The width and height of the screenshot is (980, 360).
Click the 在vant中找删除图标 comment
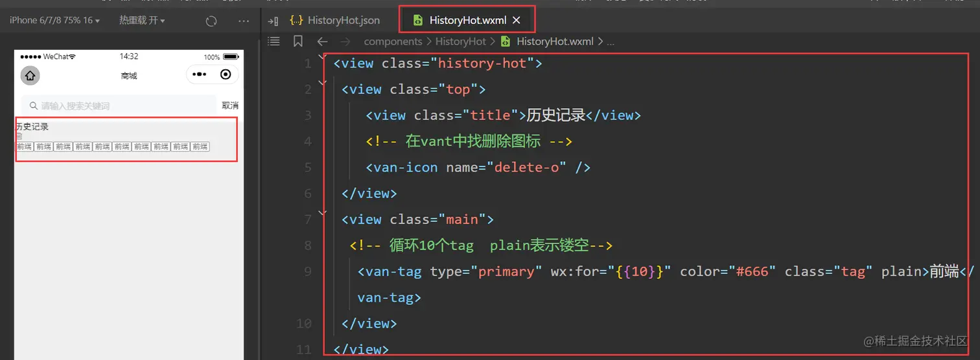469,141
